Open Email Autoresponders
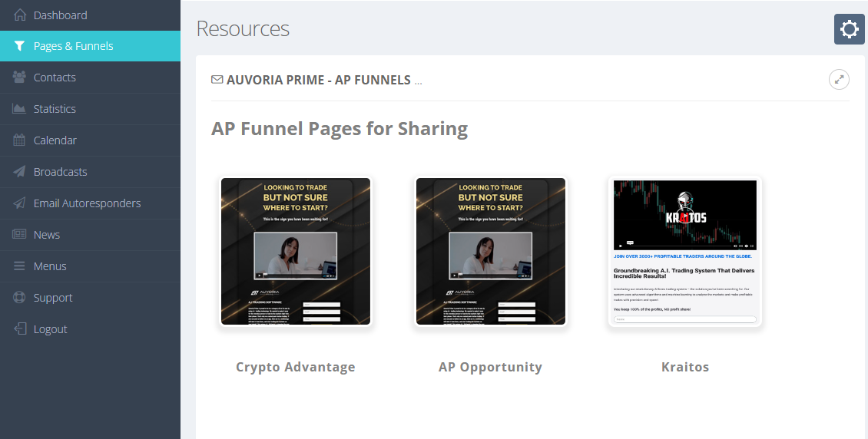Viewport: 868px width, 439px height. click(90, 203)
